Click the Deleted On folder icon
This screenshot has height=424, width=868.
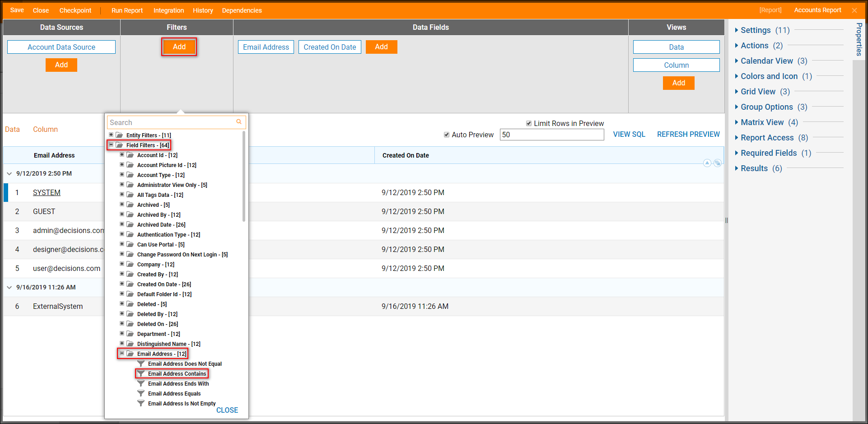(x=130, y=324)
